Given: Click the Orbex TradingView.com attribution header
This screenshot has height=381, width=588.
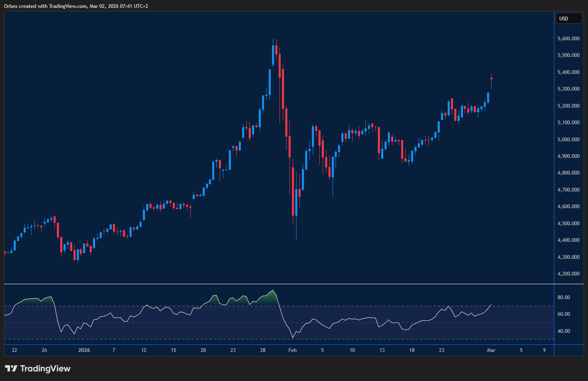Looking at the screenshot, I should [76, 6].
